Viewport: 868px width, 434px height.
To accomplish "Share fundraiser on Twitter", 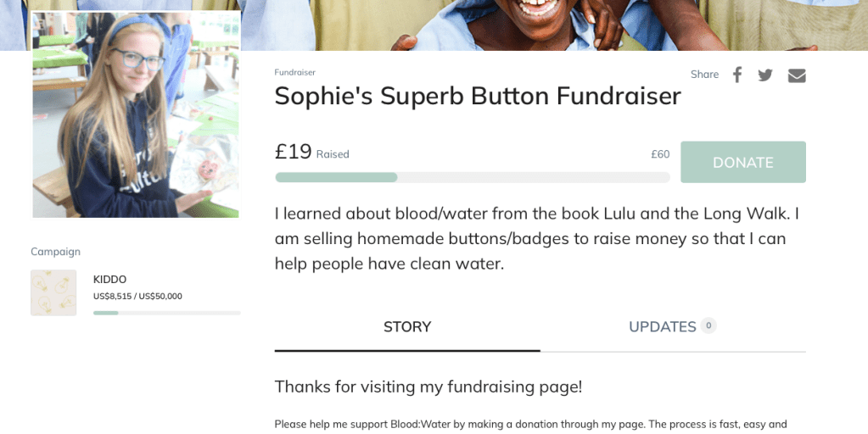I will (765, 75).
